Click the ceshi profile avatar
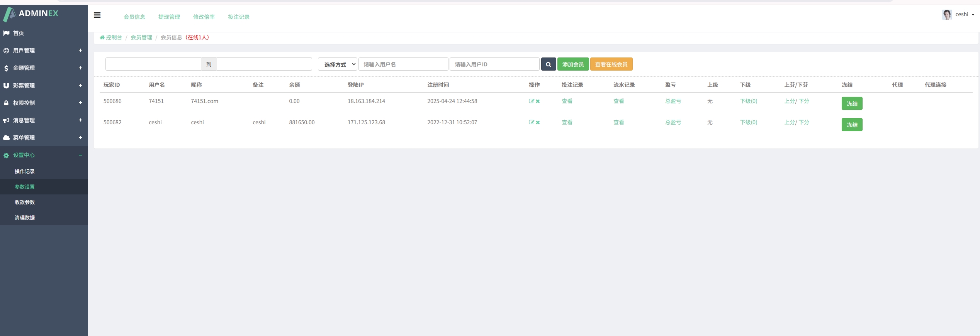980x336 pixels. pyautogui.click(x=947, y=15)
